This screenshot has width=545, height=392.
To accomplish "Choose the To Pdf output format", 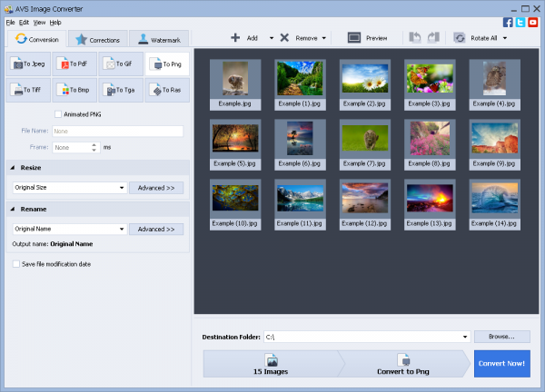I will click(75, 64).
